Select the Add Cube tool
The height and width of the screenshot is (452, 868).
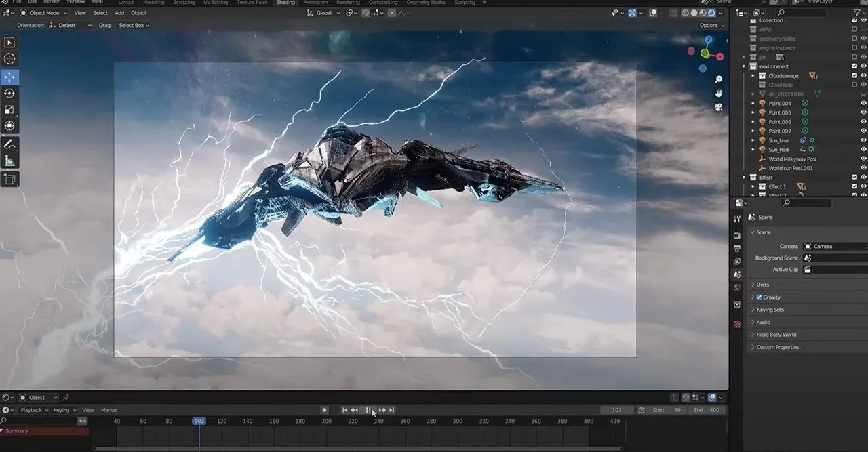pos(9,179)
